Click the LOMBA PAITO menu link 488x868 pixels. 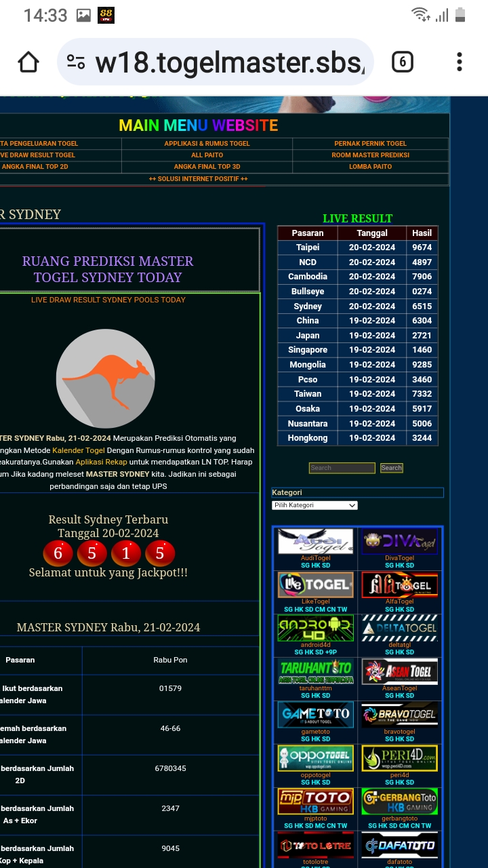pyautogui.click(x=370, y=167)
